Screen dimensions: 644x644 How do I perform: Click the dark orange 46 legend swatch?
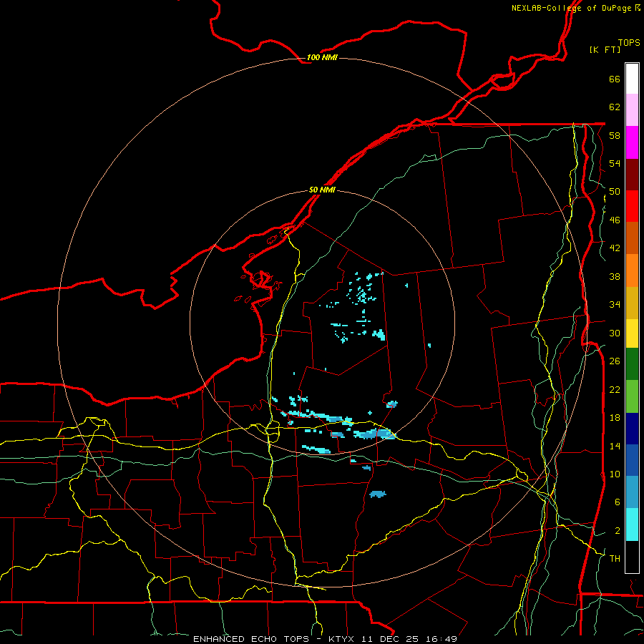click(x=632, y=238)
